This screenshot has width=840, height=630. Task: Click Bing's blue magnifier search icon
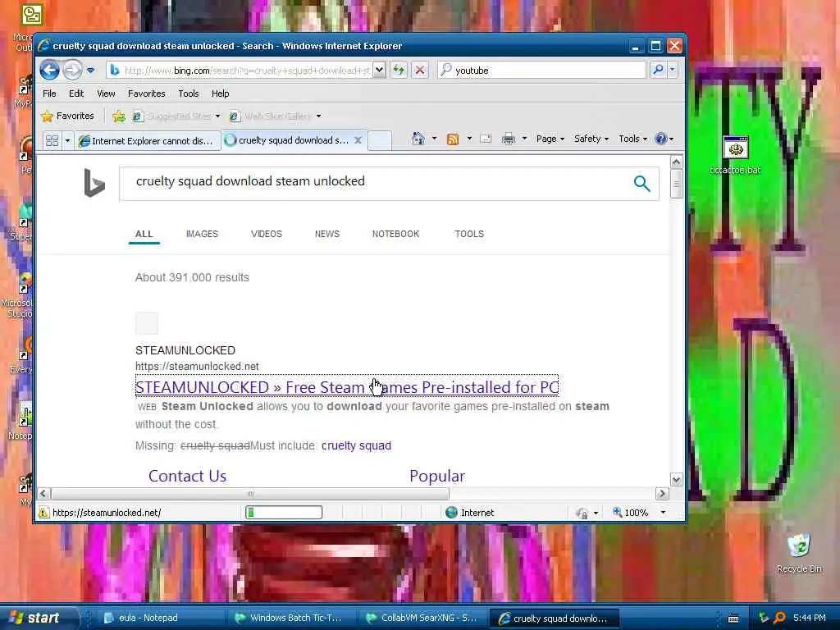pos(641,183)
